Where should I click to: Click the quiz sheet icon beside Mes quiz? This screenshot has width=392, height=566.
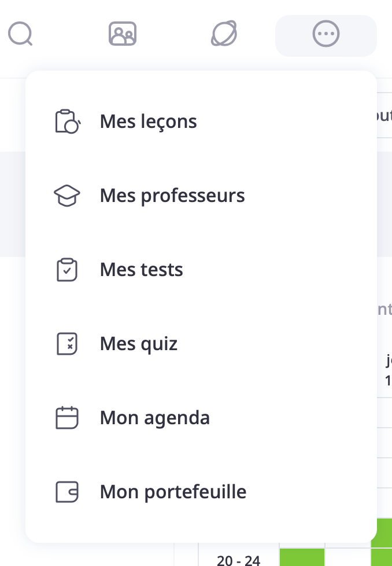click(x=66, y=344)
